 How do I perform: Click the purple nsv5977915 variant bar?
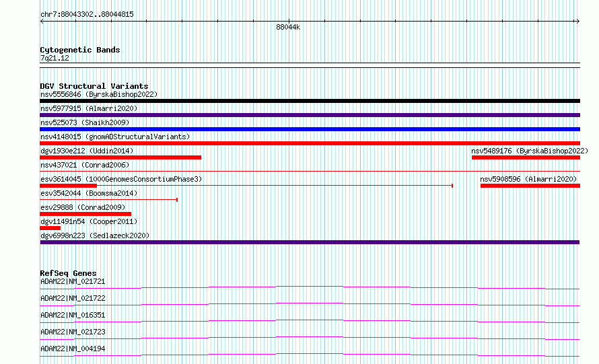click(310, 115)
